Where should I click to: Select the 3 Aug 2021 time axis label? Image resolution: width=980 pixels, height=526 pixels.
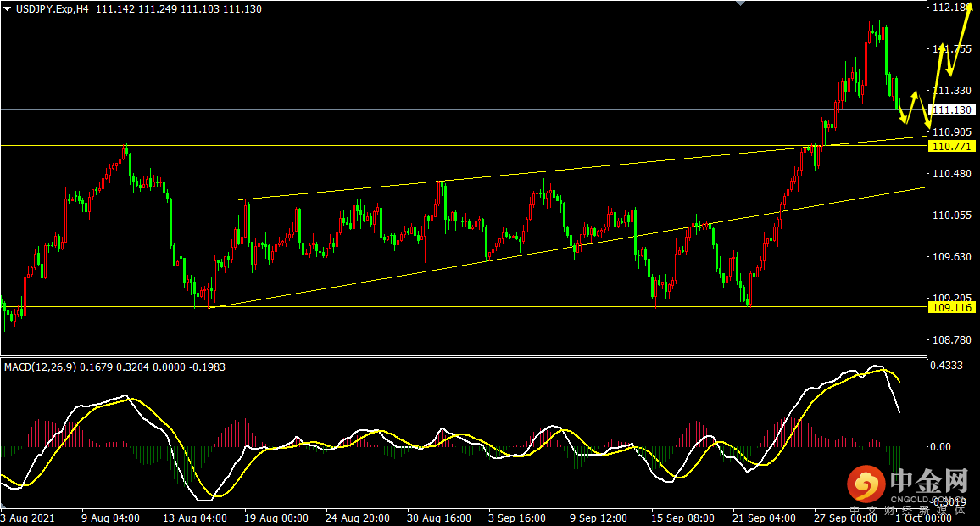tap(27, 518)
